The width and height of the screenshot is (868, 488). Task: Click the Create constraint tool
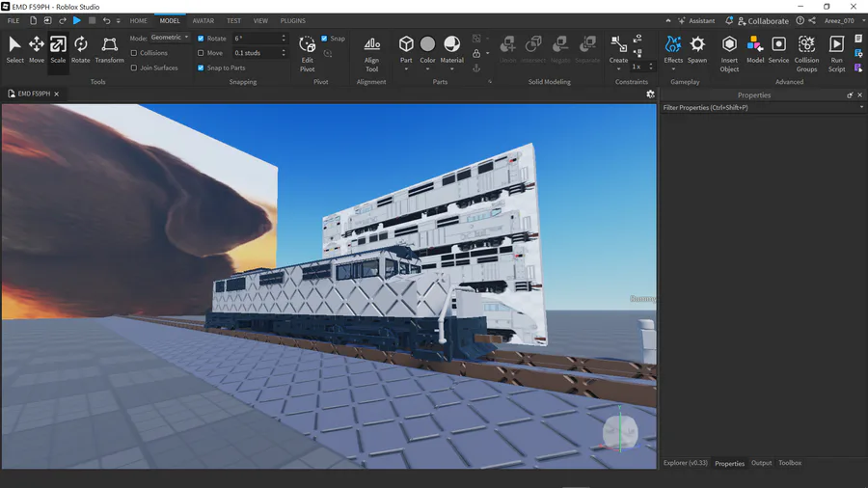618,49
